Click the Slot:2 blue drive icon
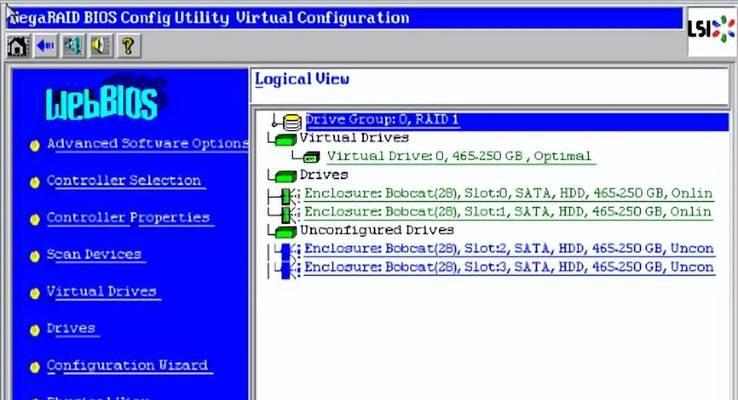738x400 pixels. coord(288,251)
